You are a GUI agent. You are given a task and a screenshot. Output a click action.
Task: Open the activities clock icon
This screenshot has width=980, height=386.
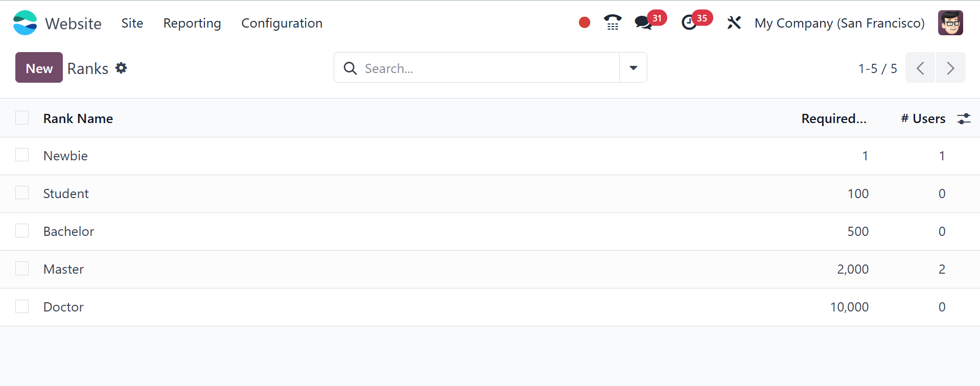click(689, 23)
